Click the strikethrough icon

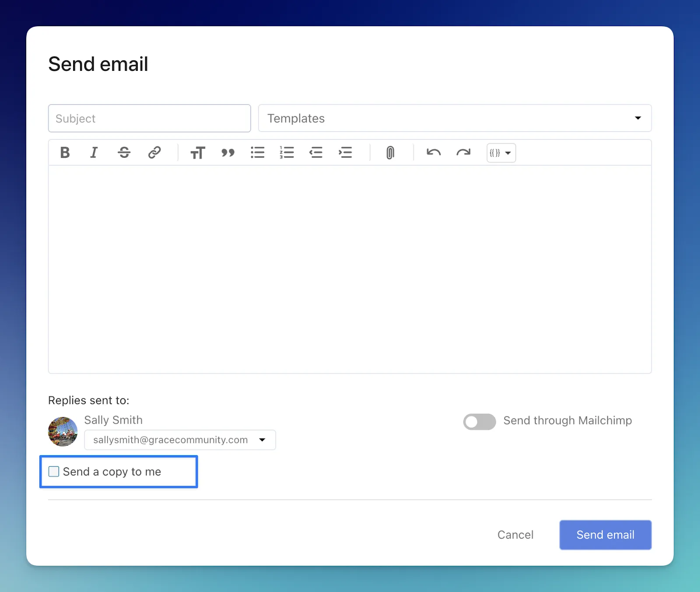point(124,153)
